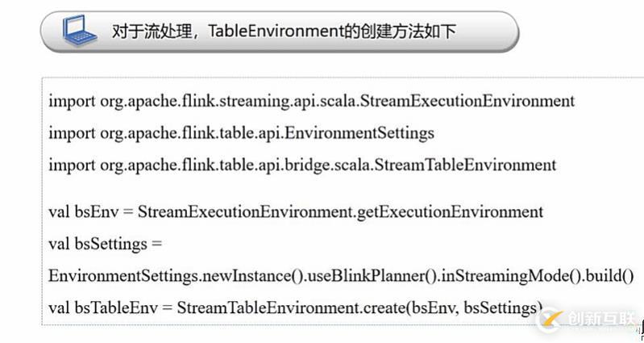
Task: Click the TableEnvironment title banner
Action: (280, 31)
